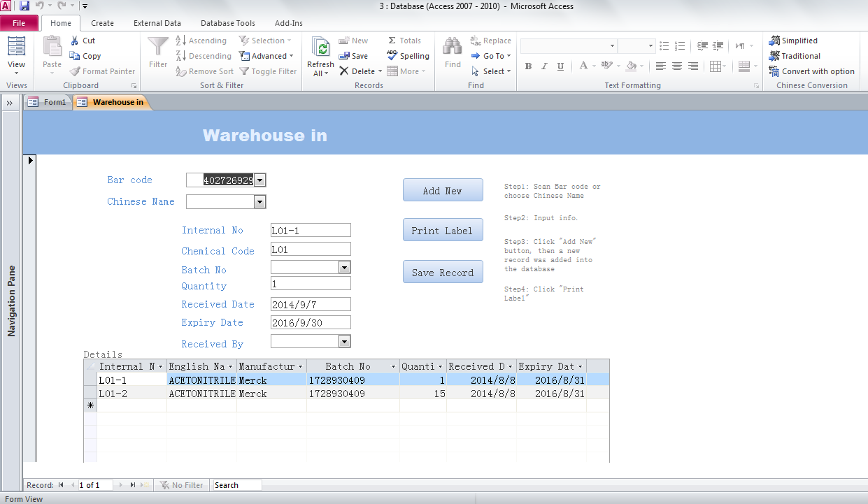Click the Font Color button
868x504 pixels.
click(x=583, y=66)
